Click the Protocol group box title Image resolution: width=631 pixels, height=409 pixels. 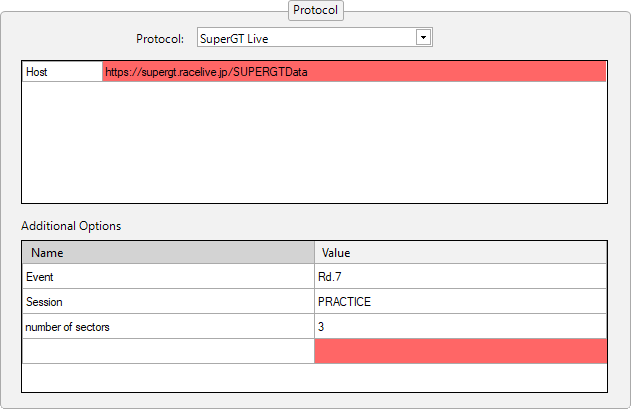(315, 10)
